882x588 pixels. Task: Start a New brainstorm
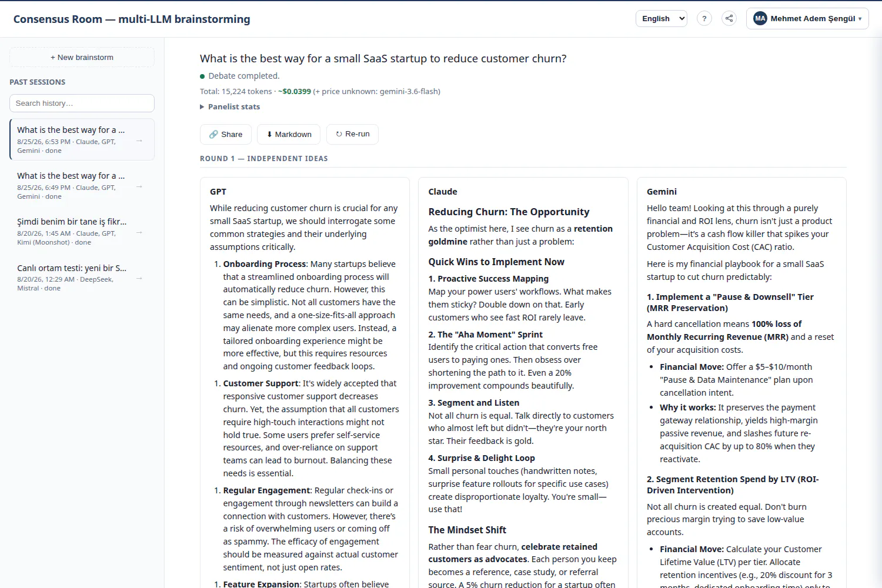tap(82, 57)
